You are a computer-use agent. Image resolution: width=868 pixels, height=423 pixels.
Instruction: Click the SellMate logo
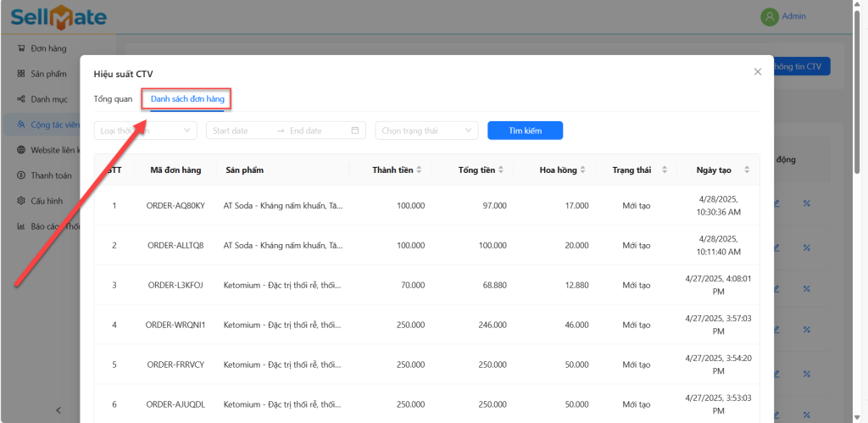(58, 16)
